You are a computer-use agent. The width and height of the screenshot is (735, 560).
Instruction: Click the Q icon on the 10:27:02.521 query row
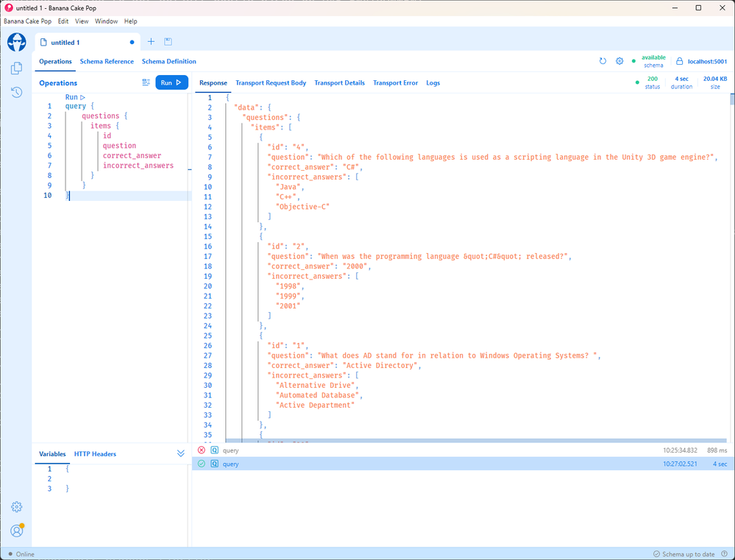click(215, 464)
